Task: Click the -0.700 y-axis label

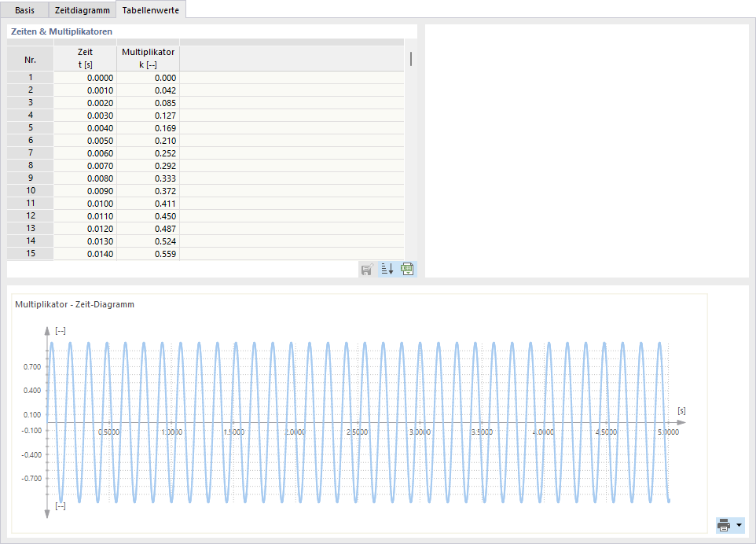Action: tap(31, 478)
